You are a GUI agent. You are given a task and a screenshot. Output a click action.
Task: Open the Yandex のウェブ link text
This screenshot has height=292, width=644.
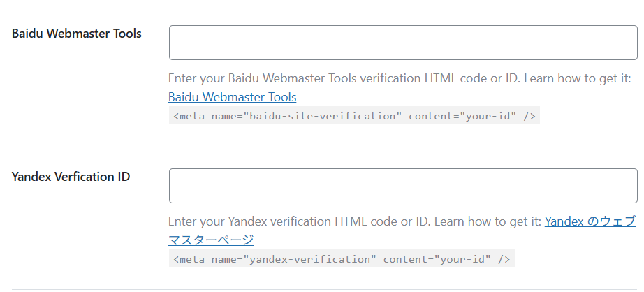pyautogui.click(x=590, y=221)
